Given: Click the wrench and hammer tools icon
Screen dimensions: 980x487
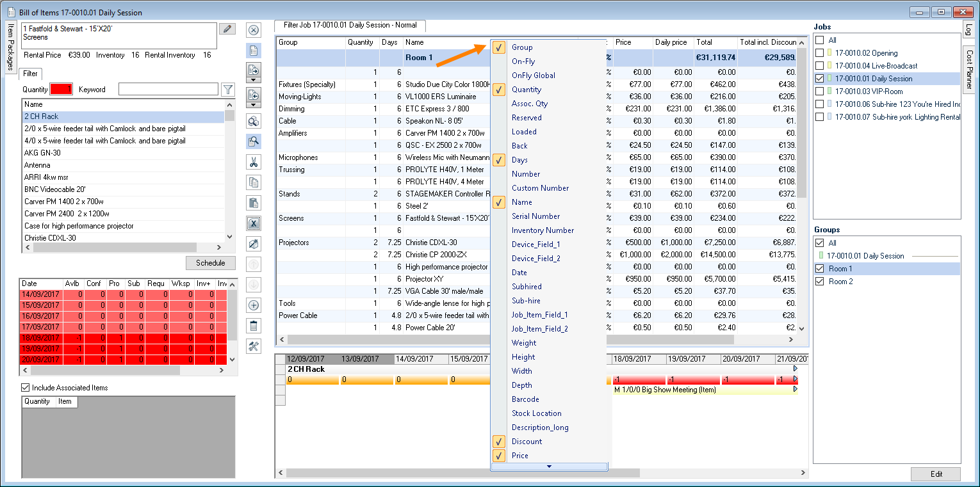Looking at the screenshot, I should [x=254, y=346].
